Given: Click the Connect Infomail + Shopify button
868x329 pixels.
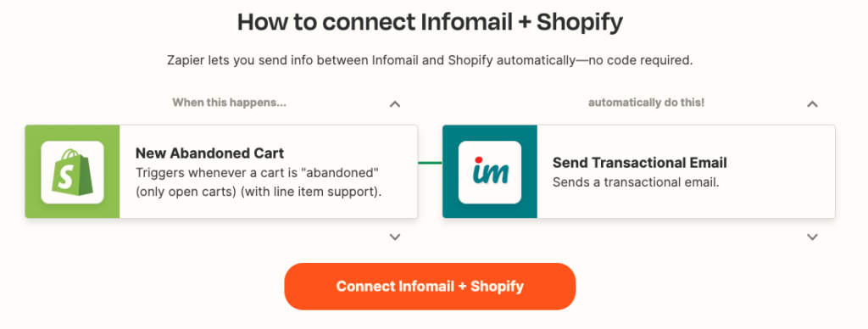Looking at the screenshot, I should (x=430, y=287).
